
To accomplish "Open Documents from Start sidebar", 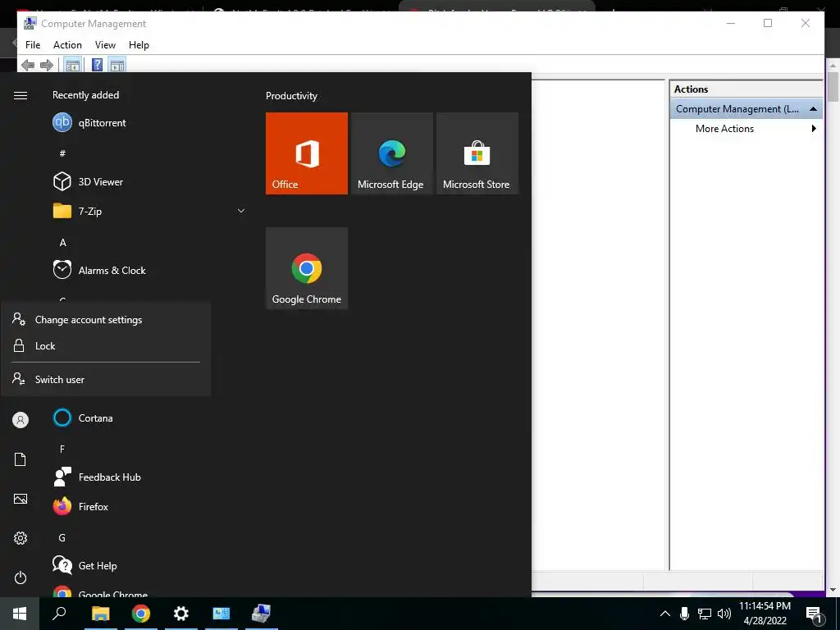I will pos(21,459).
